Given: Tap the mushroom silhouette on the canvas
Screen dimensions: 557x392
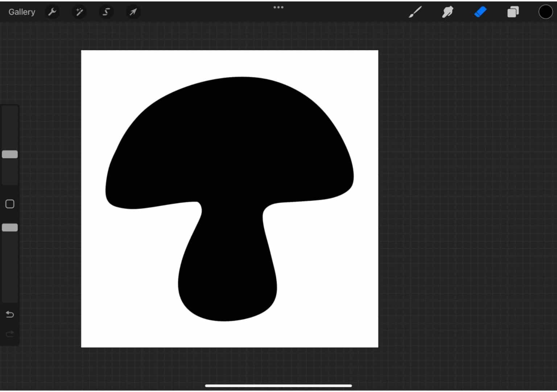Looking at the screenshot, I should point(228,145).
